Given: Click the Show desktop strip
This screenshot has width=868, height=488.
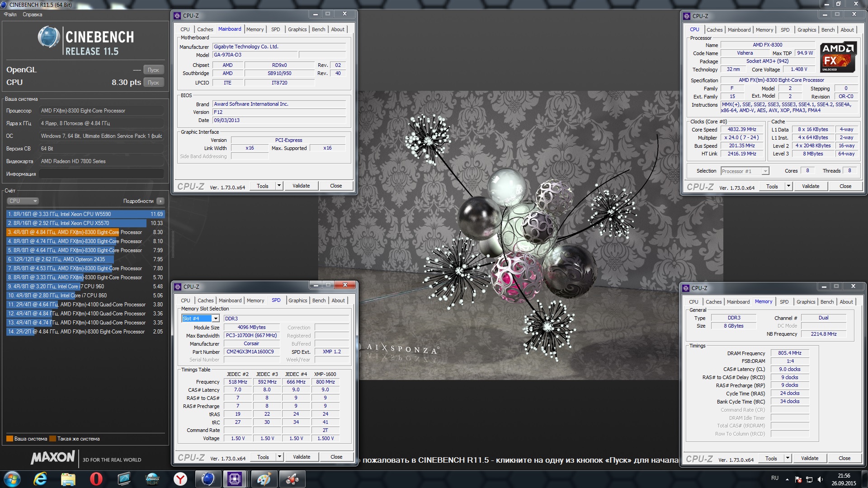Looking at the screenshot, I should 864,479.
